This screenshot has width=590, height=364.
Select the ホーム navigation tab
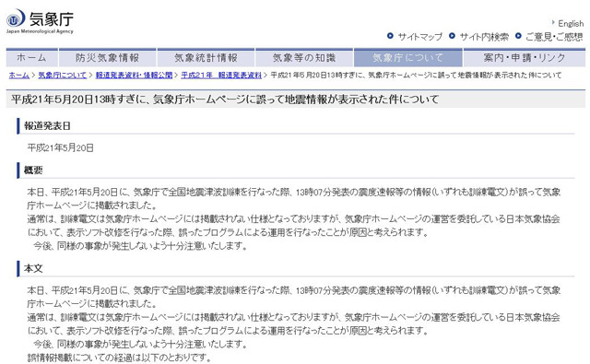point(32,57)
